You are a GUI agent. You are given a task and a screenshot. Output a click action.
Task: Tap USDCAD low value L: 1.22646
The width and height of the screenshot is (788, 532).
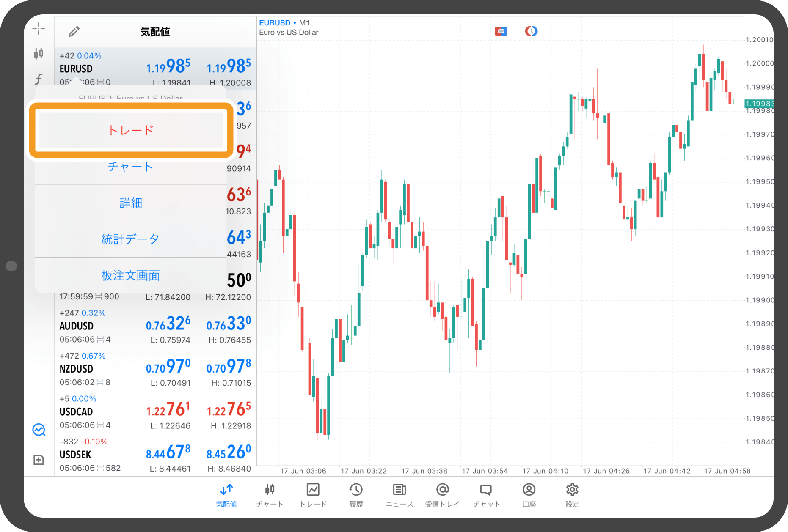[x=171, y=425]
